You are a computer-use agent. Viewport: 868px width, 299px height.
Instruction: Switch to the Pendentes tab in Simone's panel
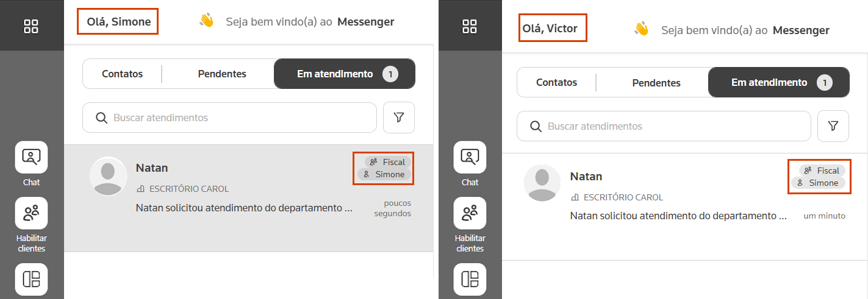coord(222,74)
